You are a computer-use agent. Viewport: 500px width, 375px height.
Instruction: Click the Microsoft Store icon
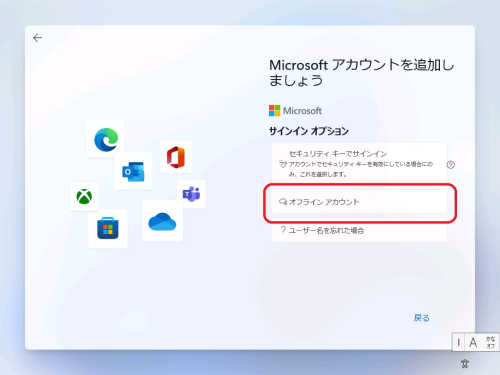108,228
